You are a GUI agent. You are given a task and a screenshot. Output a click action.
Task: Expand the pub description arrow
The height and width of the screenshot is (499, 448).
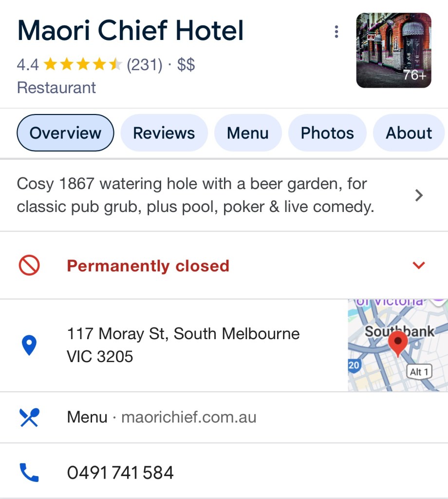pos(418,196)
